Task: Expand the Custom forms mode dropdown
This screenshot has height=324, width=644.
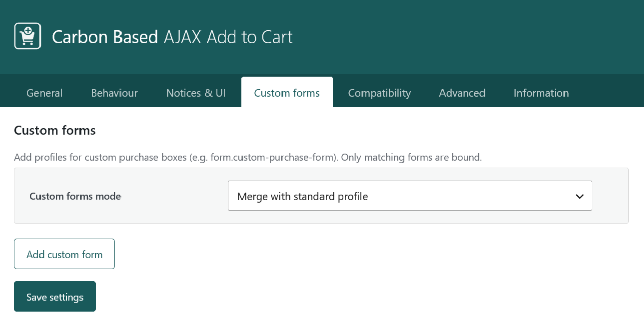Action: [x=410, y=196]
